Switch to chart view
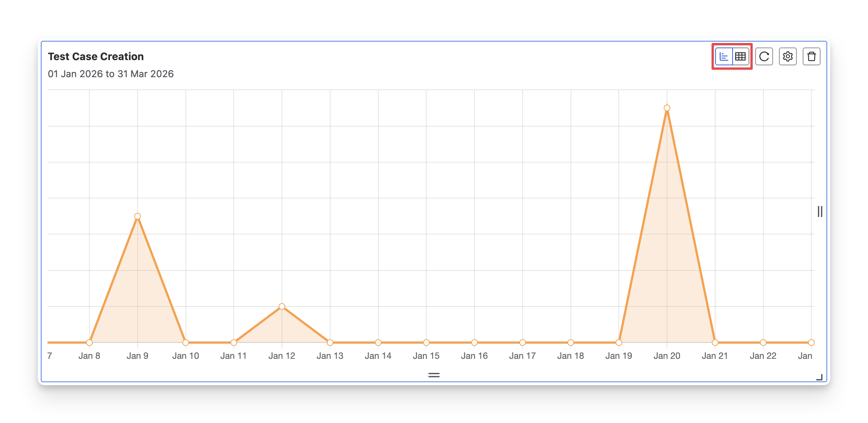The height and width of the screenshot is (423, 868). tap(724, 56)
